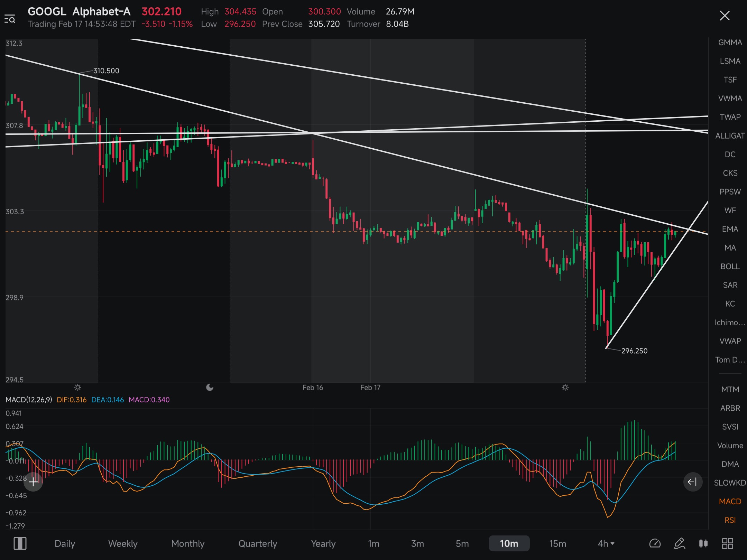
Task: Expand the 4h interval dropdown
Action: coord(606,543)
